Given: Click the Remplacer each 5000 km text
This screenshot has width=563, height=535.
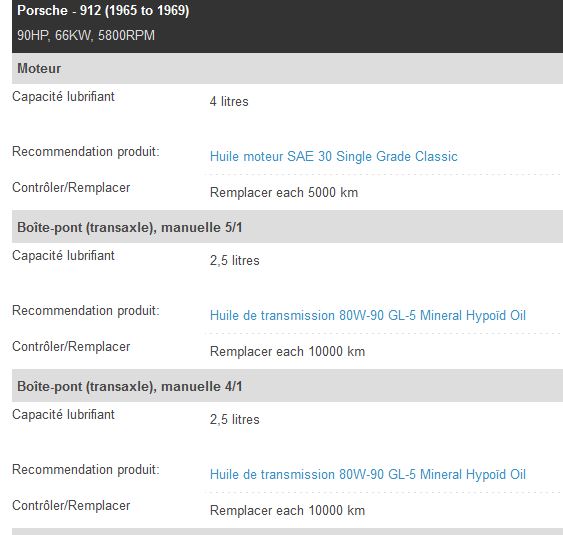Looking at the screenshot, I should [x=284, y=192].
